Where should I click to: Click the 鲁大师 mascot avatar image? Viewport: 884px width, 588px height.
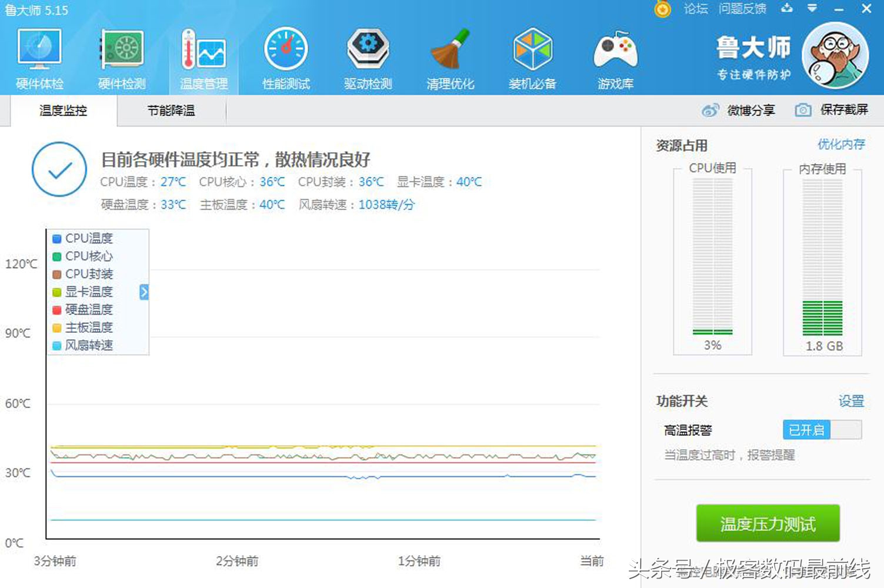(x=836, y=55)
